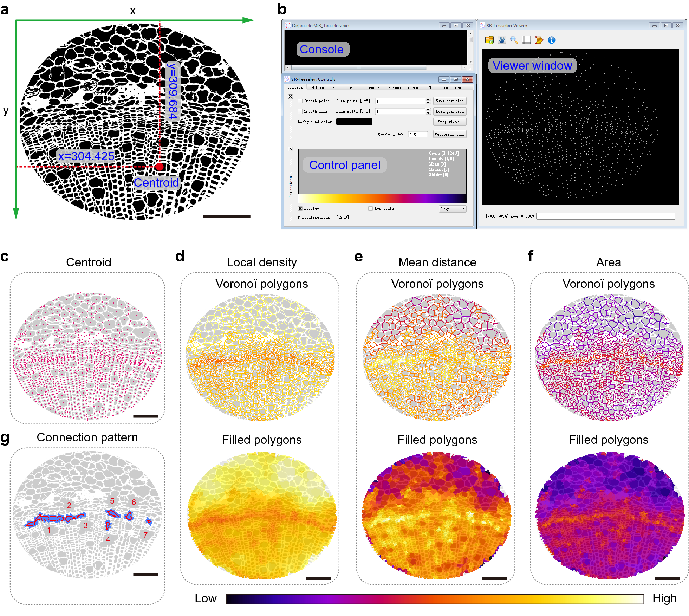
Task: Decrease Line width value with down arrow
Action: [x=428, y=113]
